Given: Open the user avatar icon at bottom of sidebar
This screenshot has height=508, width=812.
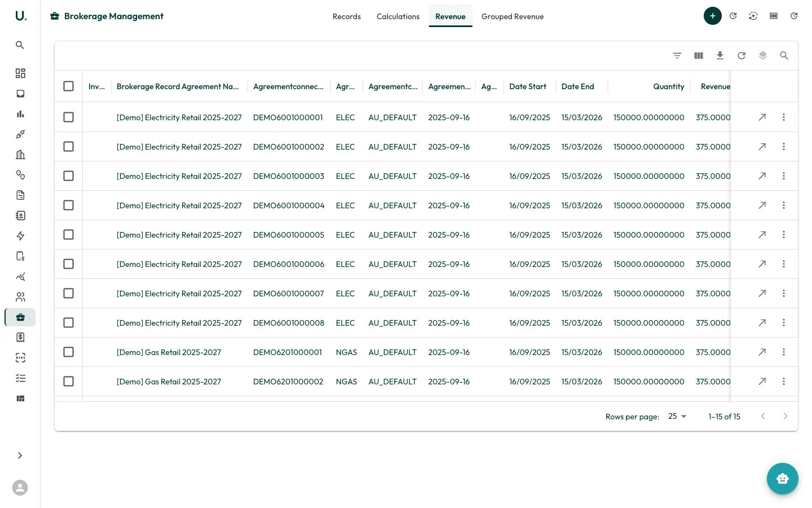Looking at the screenshot, I should tap(20, 488).
